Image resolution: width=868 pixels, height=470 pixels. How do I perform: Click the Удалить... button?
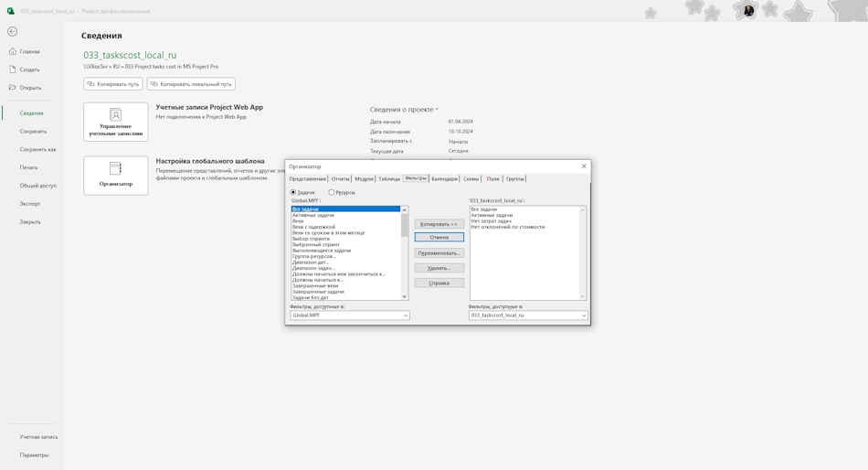[x=439, y=268]
